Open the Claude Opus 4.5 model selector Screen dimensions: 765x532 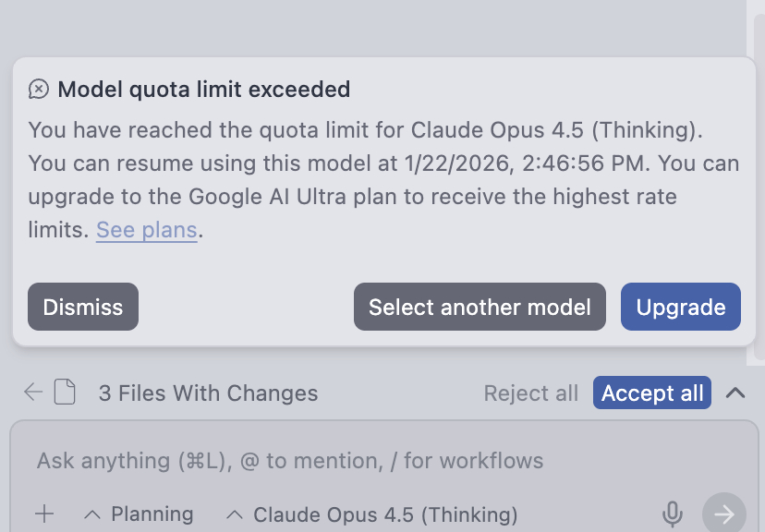tap(372, 514)
